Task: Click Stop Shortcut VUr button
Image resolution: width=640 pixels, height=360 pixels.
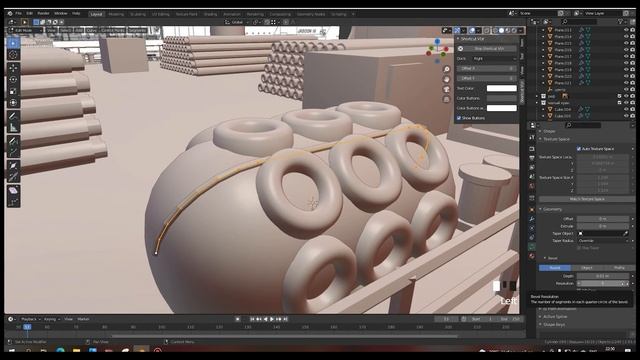Action: coord(489,49)
